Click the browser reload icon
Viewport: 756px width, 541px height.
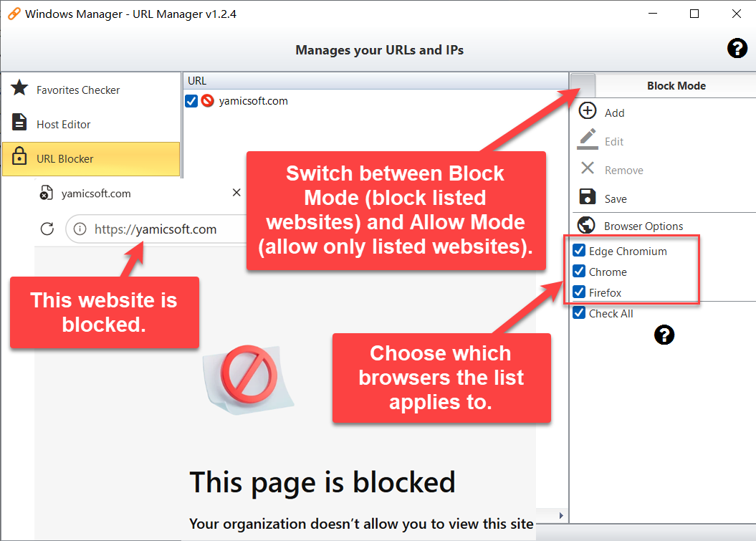47,229
